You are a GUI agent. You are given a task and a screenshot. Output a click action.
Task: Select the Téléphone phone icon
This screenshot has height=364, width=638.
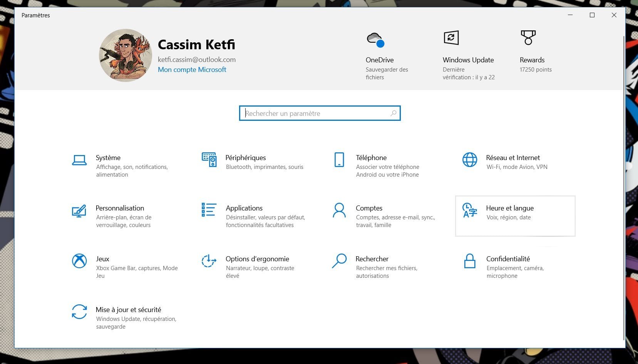tap(339, 160)
